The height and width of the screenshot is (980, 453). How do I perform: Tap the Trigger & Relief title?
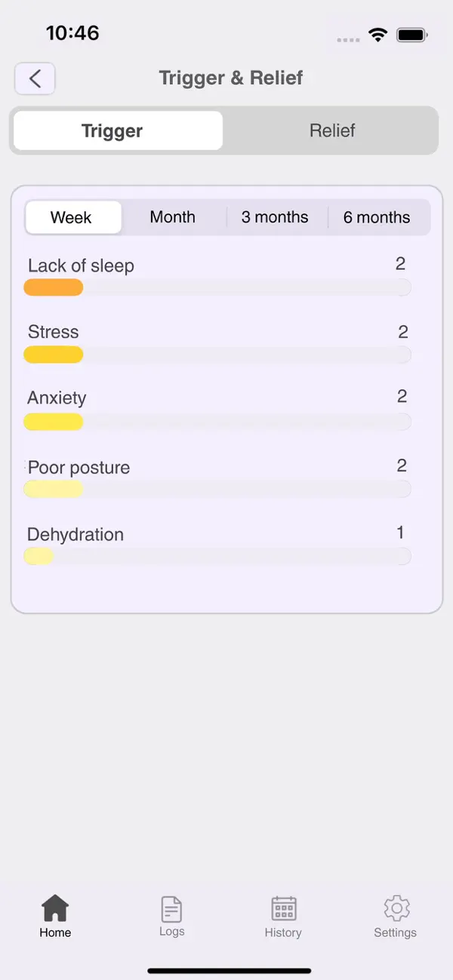tap(231, 78)
